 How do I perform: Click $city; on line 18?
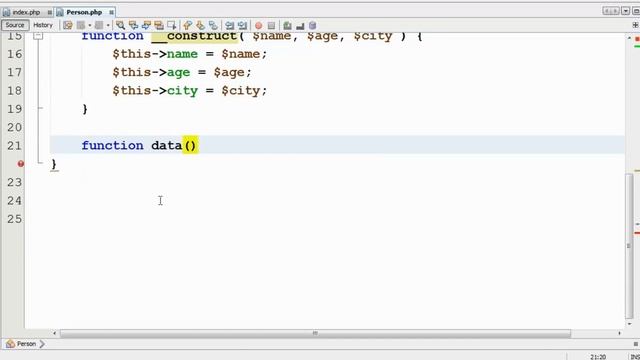[244, 91]
